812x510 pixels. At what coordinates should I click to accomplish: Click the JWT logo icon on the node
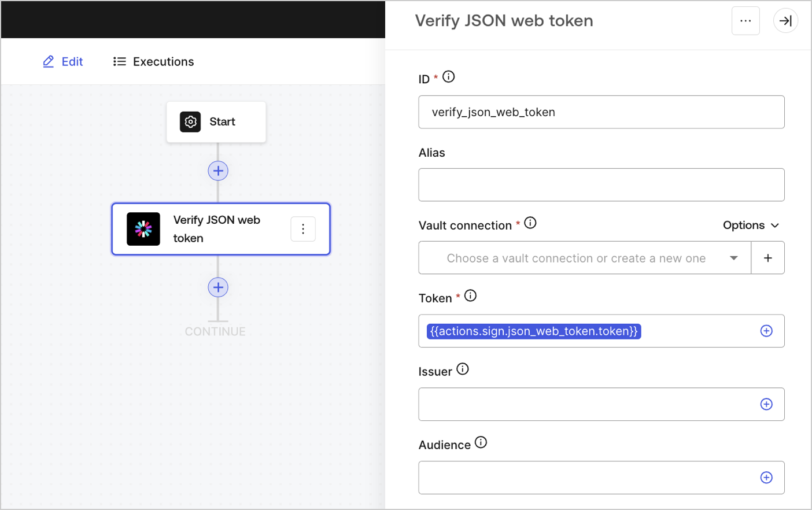coord(143,229)
